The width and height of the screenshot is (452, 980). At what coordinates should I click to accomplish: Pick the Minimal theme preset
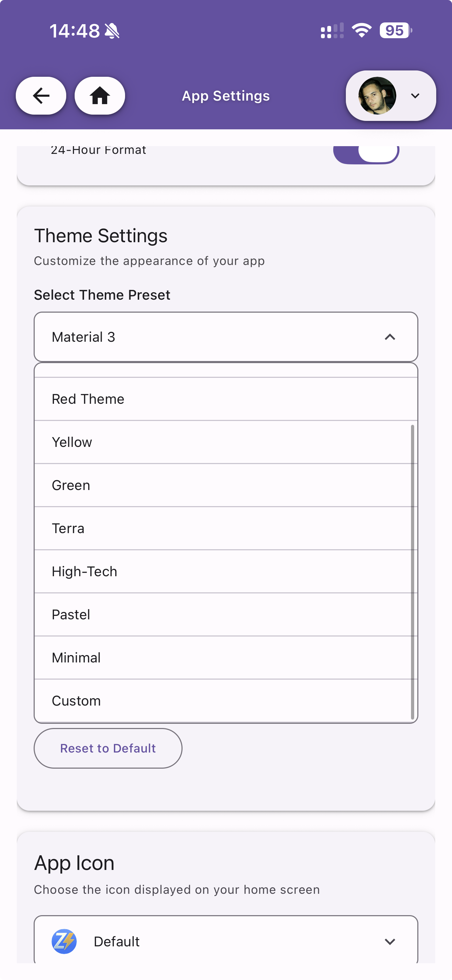click(225, 658)
